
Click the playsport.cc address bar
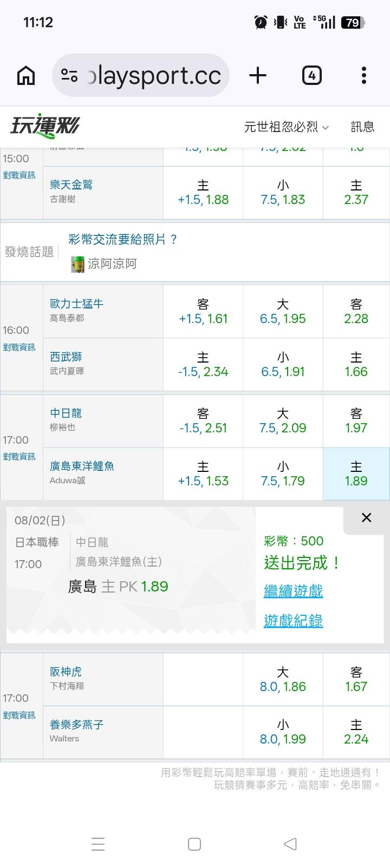pyautogui.click(x=141, y=75)
